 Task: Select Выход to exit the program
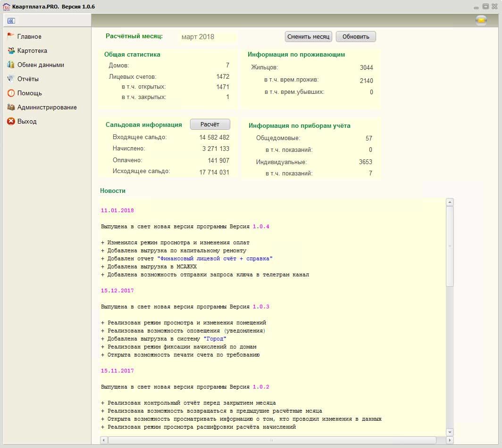tap(27, 122)
